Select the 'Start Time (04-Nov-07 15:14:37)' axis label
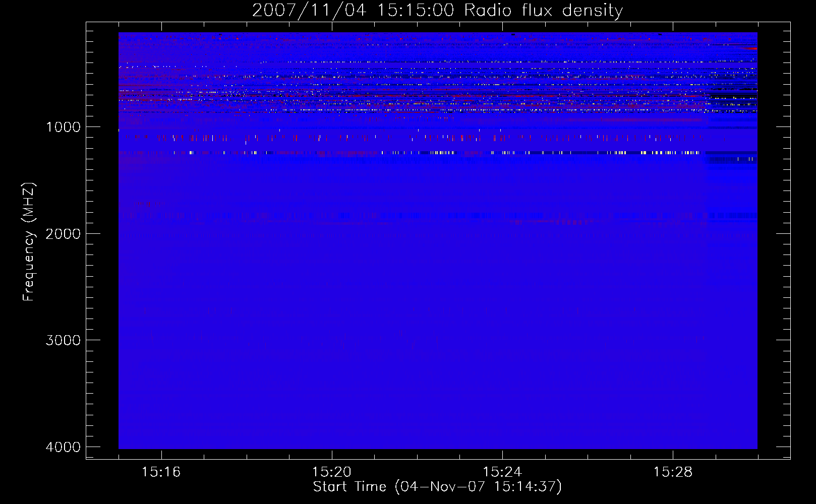This screenshot has width=816, height=504. pos(437,487)
